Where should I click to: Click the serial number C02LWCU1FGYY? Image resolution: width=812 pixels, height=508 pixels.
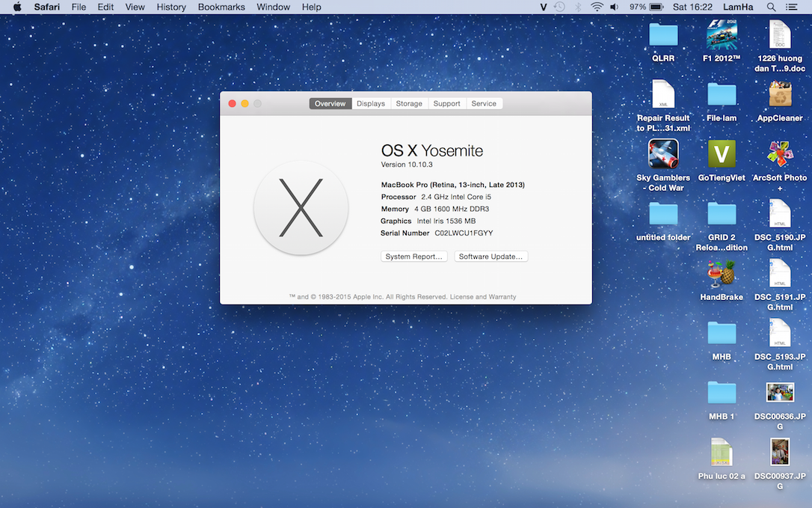point(464,233)
